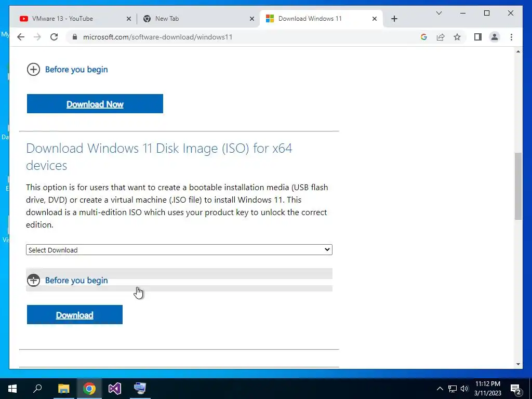Minimize the Chrome window
Viewport: 532px width, 399px height.
coord(463,13)
